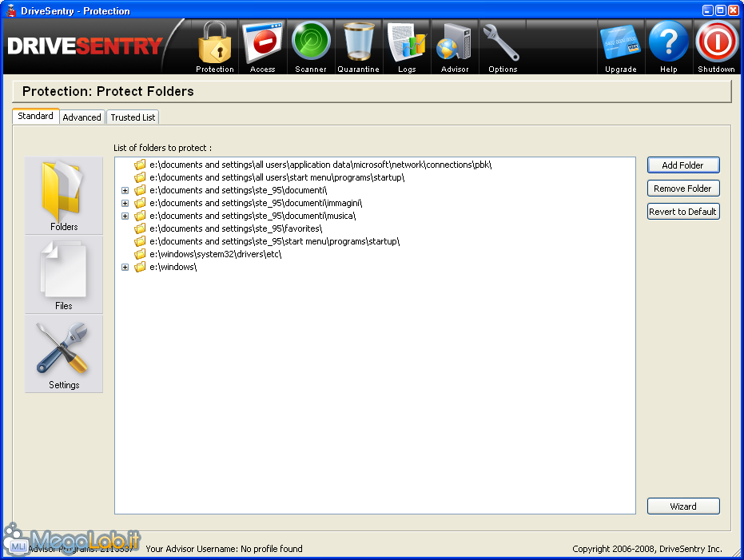Click Revert to Default button
Image resolution: width=744 pixels, height=560 pixels.
pyautogui.click(x=683, y=212)
